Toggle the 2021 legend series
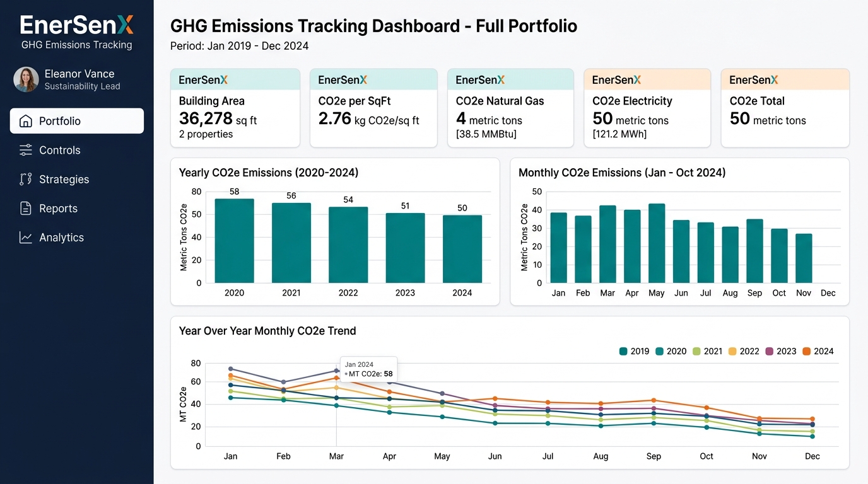This screenshot has height=484, width=868. (708, 351)
